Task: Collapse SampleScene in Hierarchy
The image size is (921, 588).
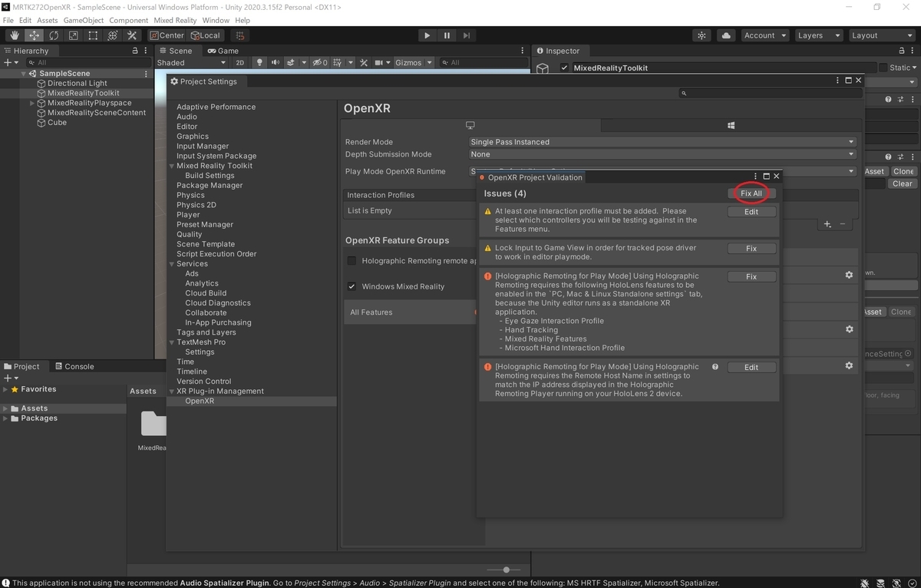Action: (x=23, y=74)
